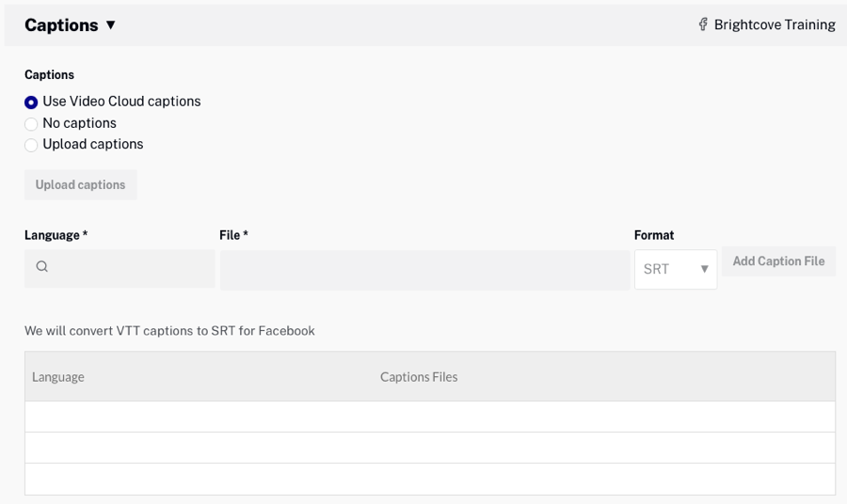
Task: Click the Language column header
Action: (58, 377)
